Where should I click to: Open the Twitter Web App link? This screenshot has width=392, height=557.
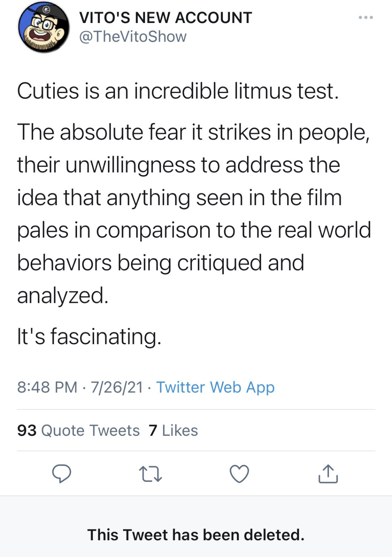click(x=215, y=387)
